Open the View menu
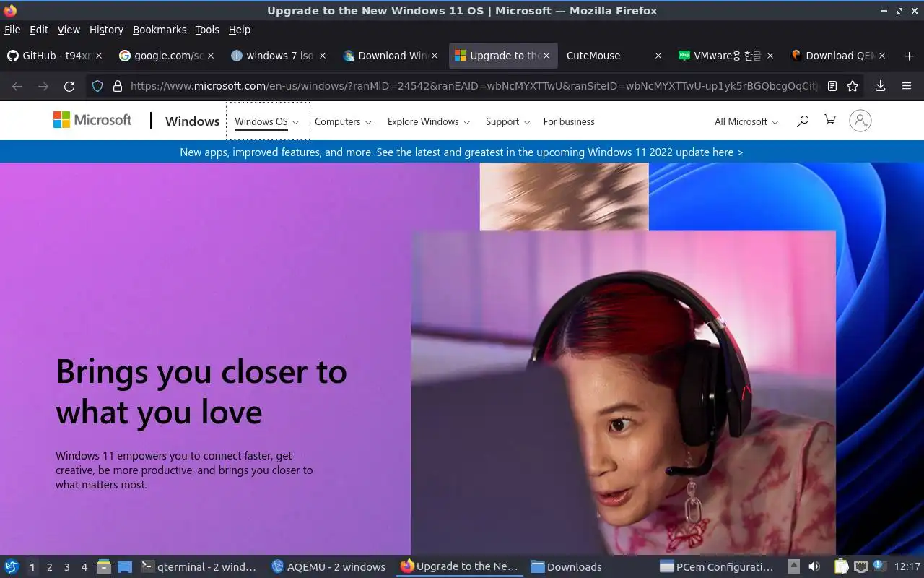Image resolution: width=924 pixels, height=578 pixels. (x=69, y=30)
